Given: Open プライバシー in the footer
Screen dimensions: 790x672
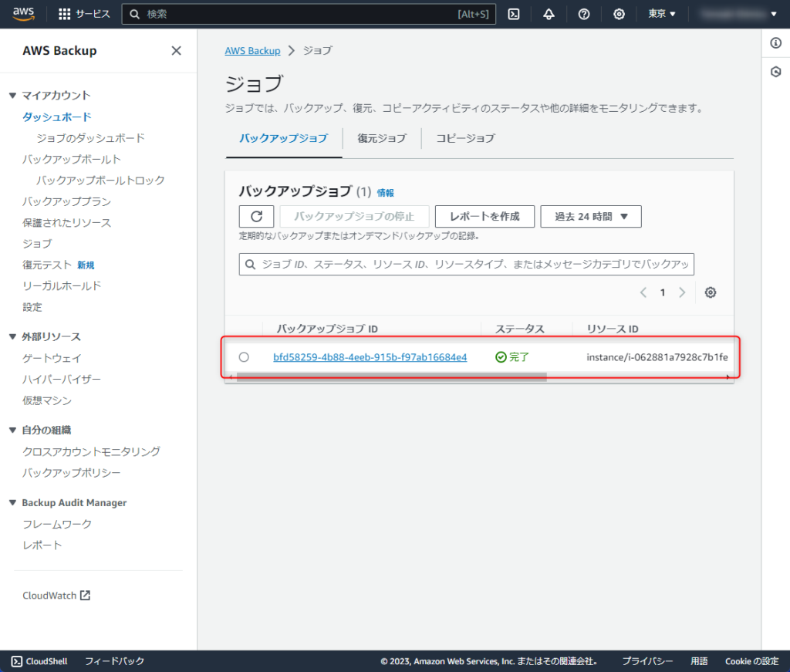Looking at the screenshot, I should click(x=647, y=661).
